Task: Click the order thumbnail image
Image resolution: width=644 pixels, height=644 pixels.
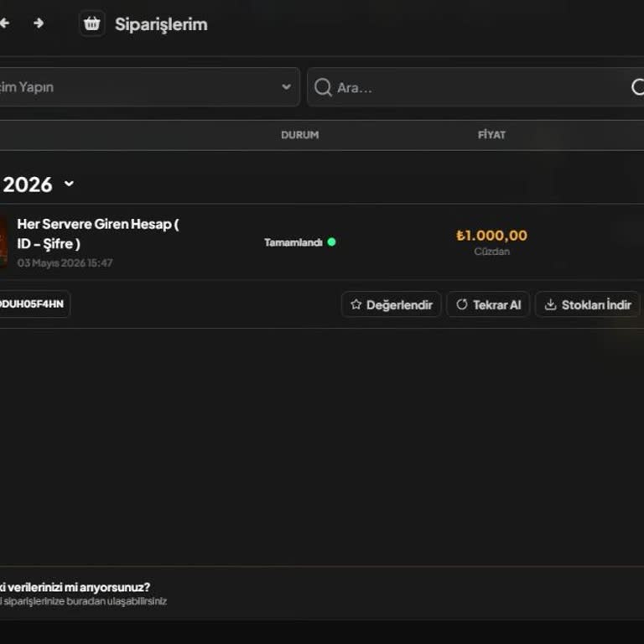Action: [3, 242]
